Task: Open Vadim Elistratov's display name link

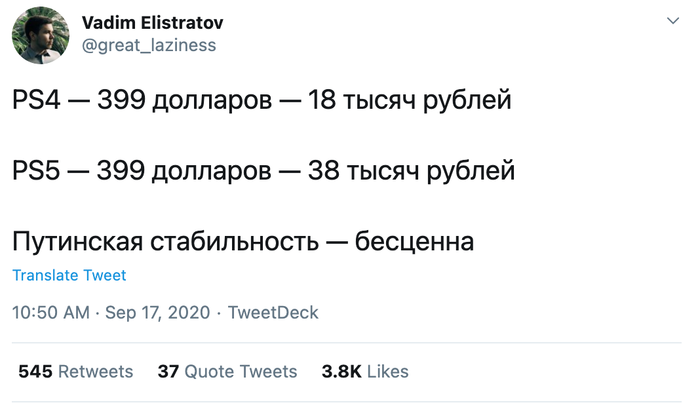Action: [x=152, y=22]
